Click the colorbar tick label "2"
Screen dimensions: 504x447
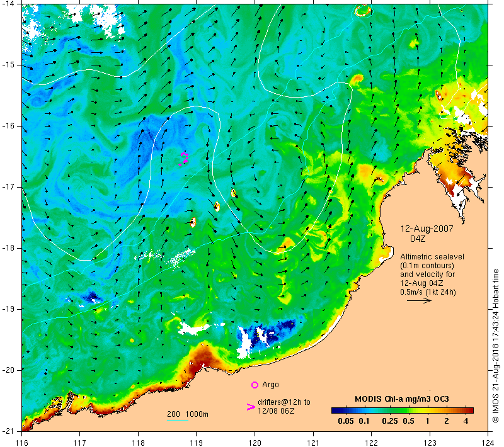point(447,421)
